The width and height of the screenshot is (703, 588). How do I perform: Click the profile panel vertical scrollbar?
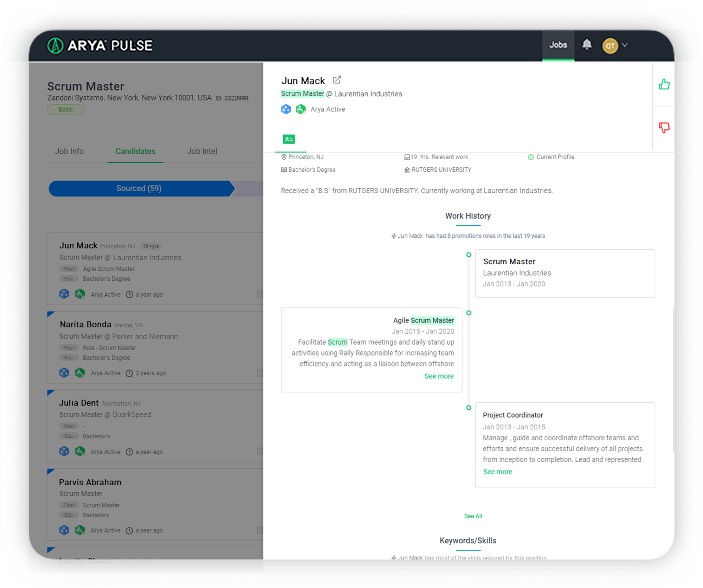673,379
